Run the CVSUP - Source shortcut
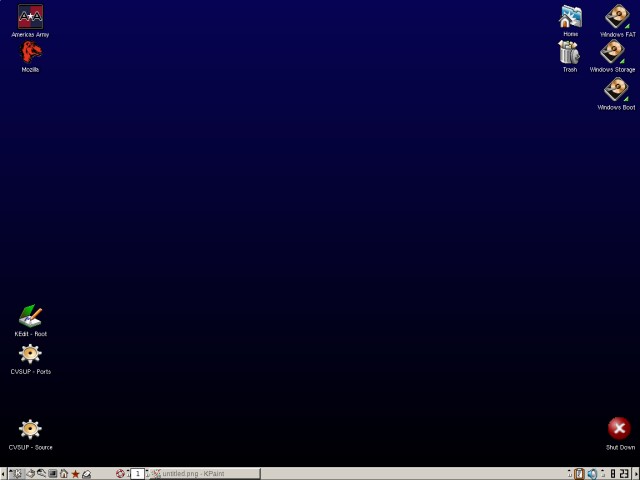Image resolution: width=640 pixels, height=480 pixels. coord(30,430)
